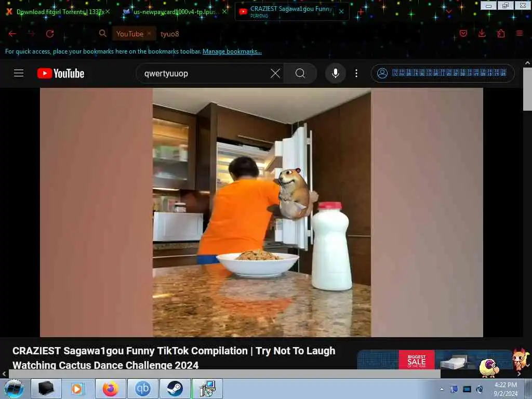Viewport: 532px width, 399px height.
Task: Click the monitor icon in system tray
Action: click(467, 389)
